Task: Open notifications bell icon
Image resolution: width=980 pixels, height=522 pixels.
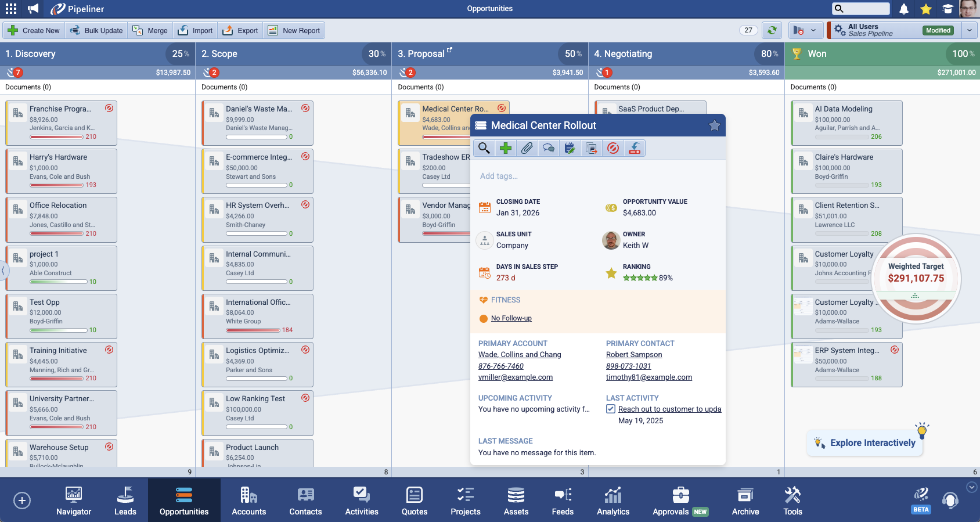Action: 904,9
